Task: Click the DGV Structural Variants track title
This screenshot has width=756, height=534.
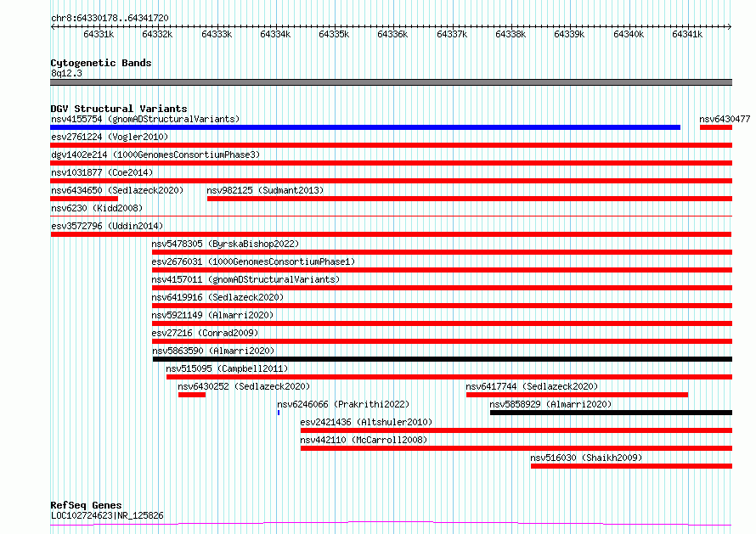Action: click(119, 109)
